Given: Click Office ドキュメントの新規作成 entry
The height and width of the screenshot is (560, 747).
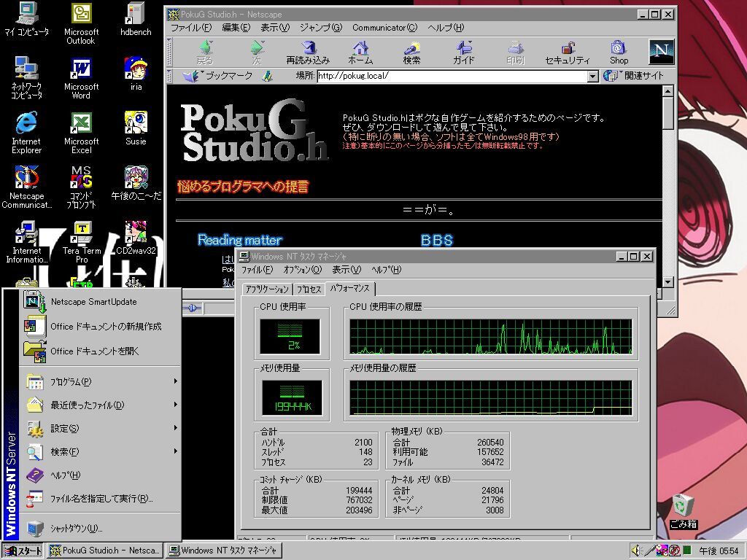Looking at the screenshot, I should [101, 326].
